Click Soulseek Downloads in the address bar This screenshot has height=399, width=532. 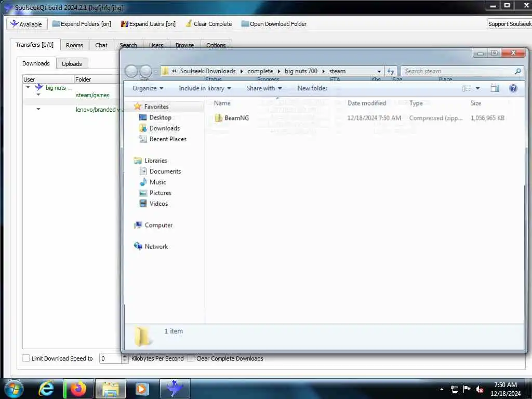point(208,71)
